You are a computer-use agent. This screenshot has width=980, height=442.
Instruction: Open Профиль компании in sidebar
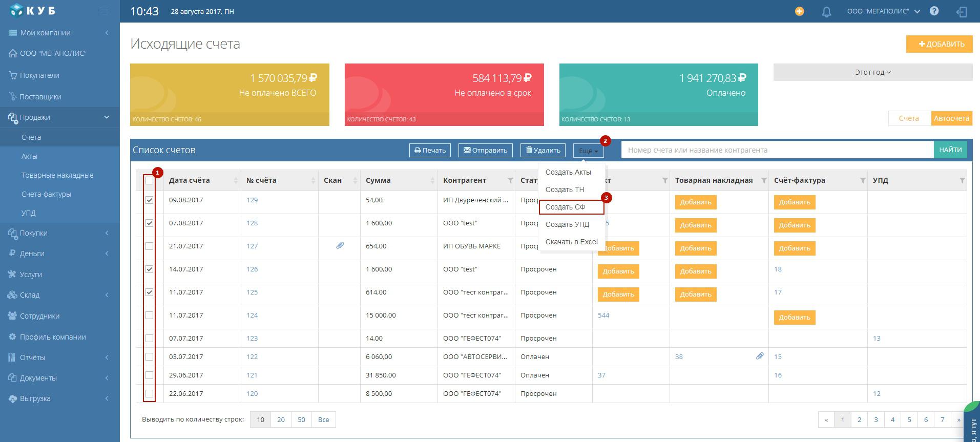pos(53,337)
